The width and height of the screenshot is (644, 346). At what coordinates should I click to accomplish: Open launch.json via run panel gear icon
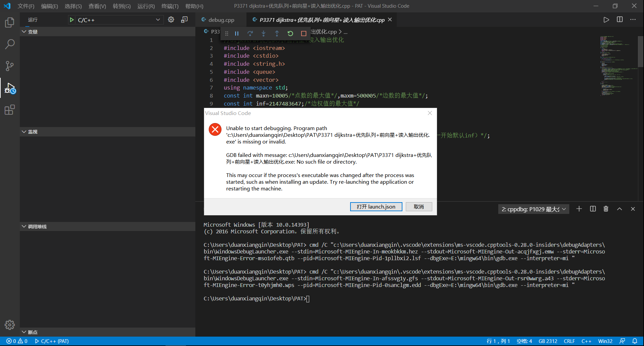coord(171,19)
